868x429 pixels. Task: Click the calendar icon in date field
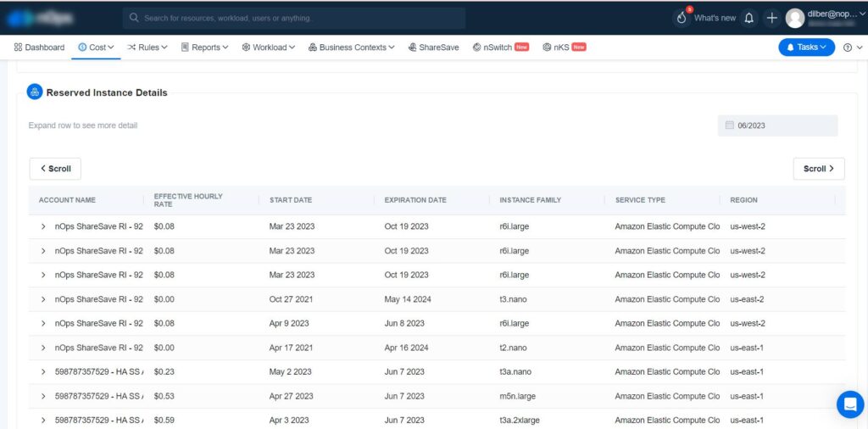click(x=729, y=125)
